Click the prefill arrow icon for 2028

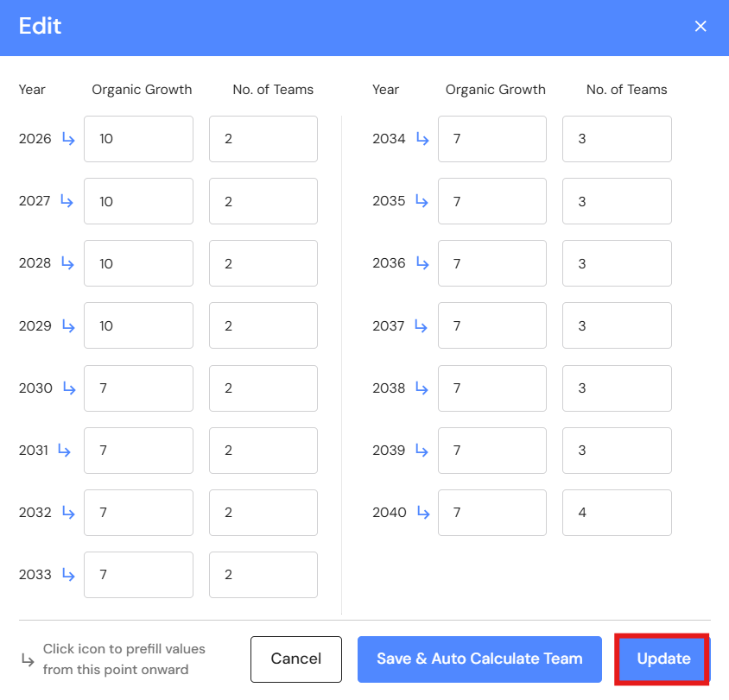(68, 263)
